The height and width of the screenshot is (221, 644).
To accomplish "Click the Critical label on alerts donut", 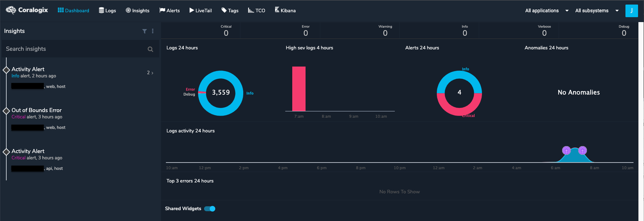I will (x=468, y=116).
